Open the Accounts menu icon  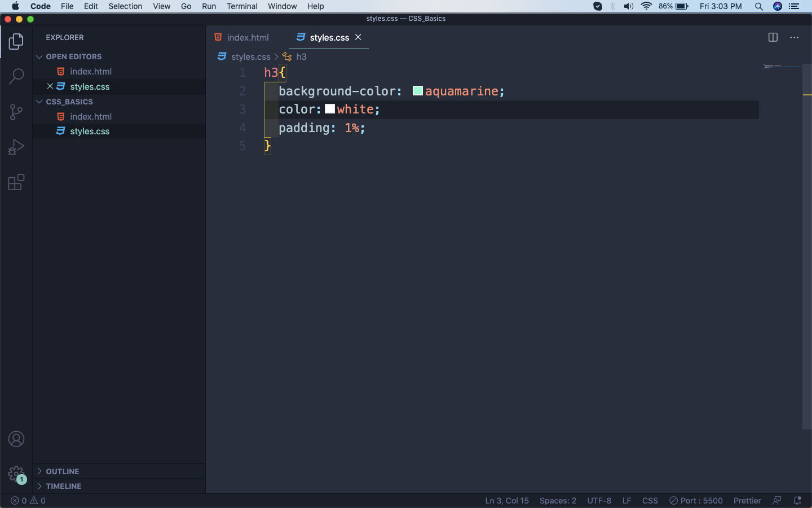pos(16,439)
